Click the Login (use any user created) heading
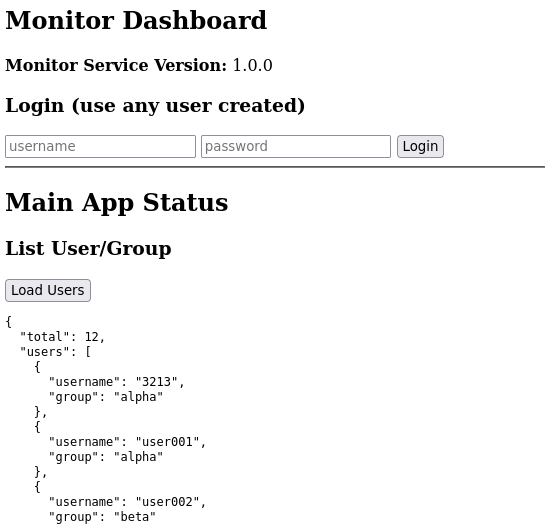The height and width of the screenshot is (525, 549). [155, 106]
